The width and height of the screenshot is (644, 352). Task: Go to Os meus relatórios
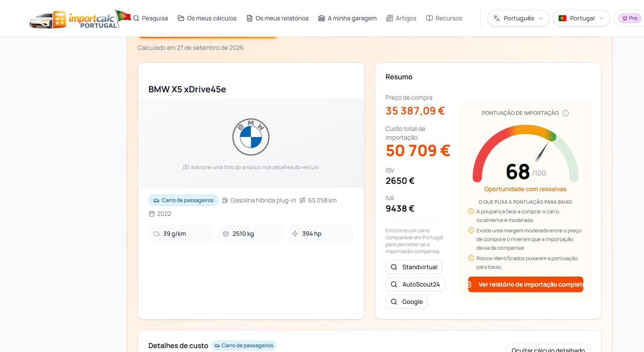(277, 18)
